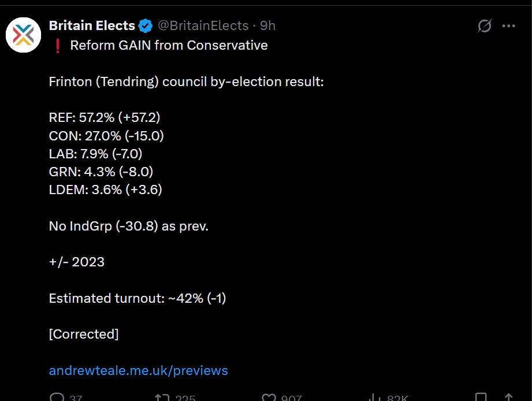Viewport: 532px width, 401px height.
Task: Click the repost arrows icon
Action: click(x=162, y=398)
